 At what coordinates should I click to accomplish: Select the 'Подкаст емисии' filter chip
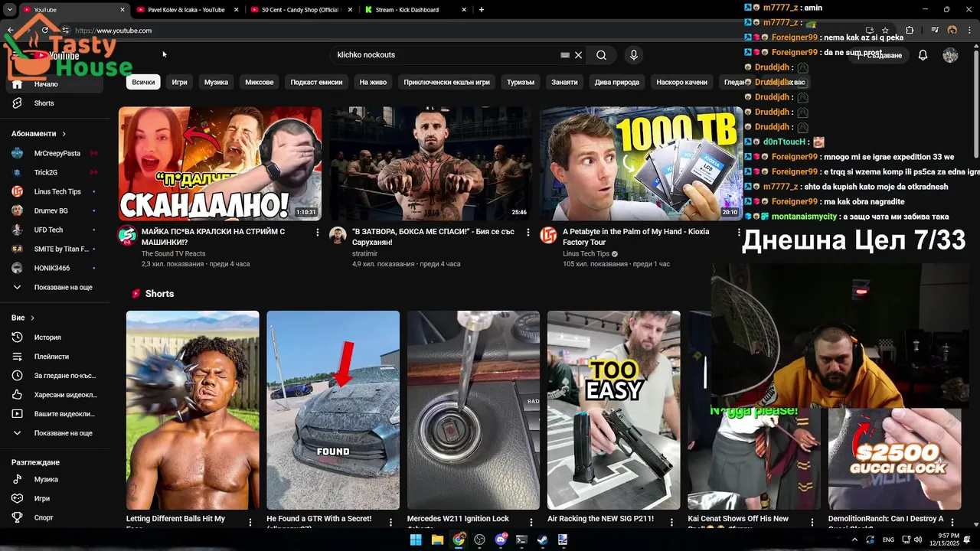click(x=316, y=82)
